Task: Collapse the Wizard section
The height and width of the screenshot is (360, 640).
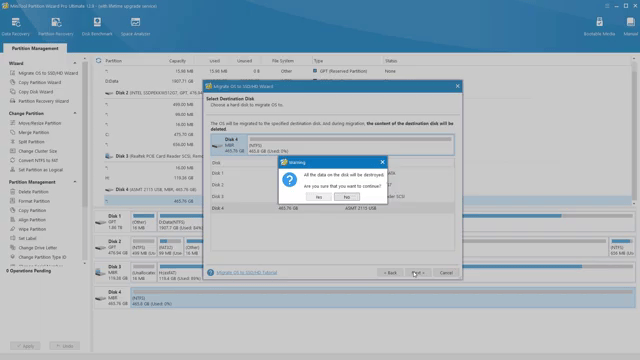Action: click(x=75, y=63)
